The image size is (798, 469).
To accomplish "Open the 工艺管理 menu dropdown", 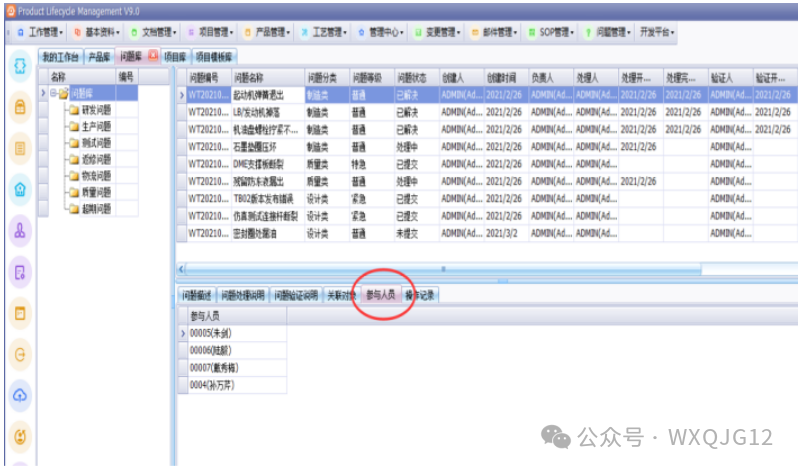I will point(324,32).
